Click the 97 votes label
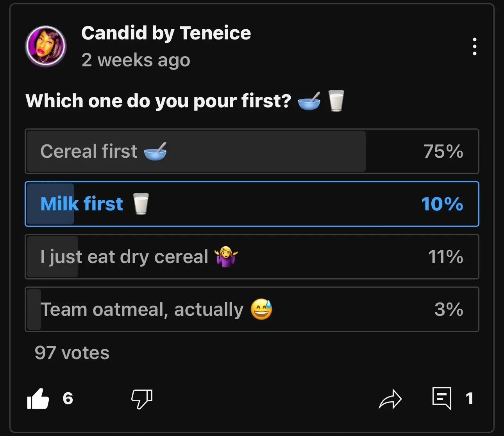Viewport: 504px width, 436px height. (x=71, y=352)
